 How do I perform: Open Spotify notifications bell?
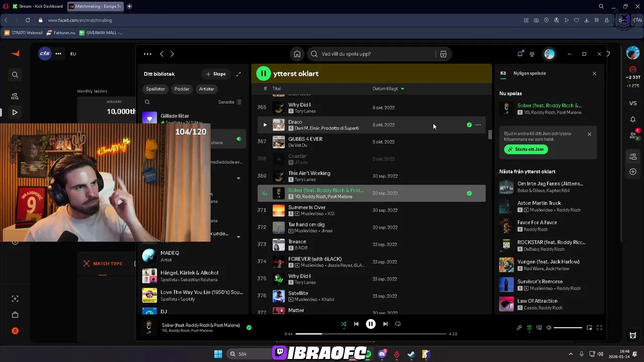(520, 54)
